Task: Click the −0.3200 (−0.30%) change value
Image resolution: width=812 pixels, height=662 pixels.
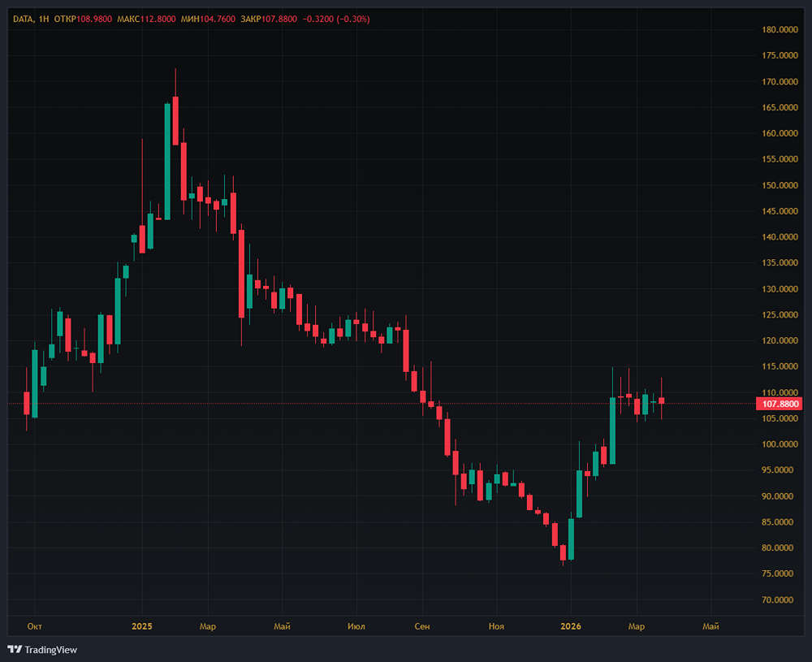Action: (x=336, y=19)
